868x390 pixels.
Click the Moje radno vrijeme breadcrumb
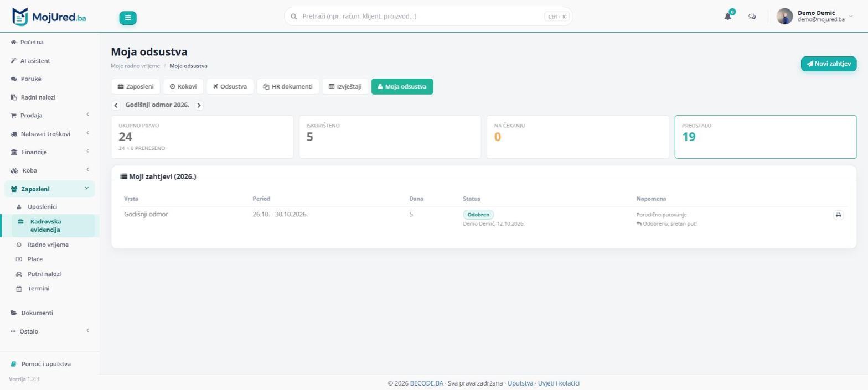point(136,66)
